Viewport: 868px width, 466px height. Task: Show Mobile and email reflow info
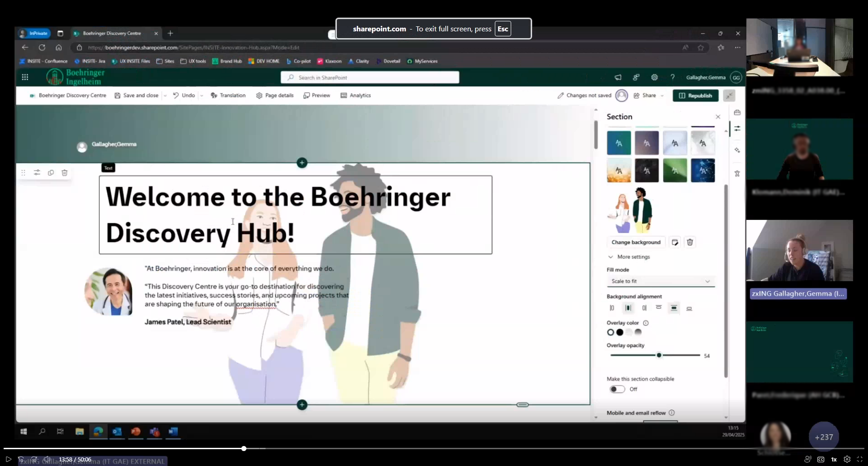671,413
